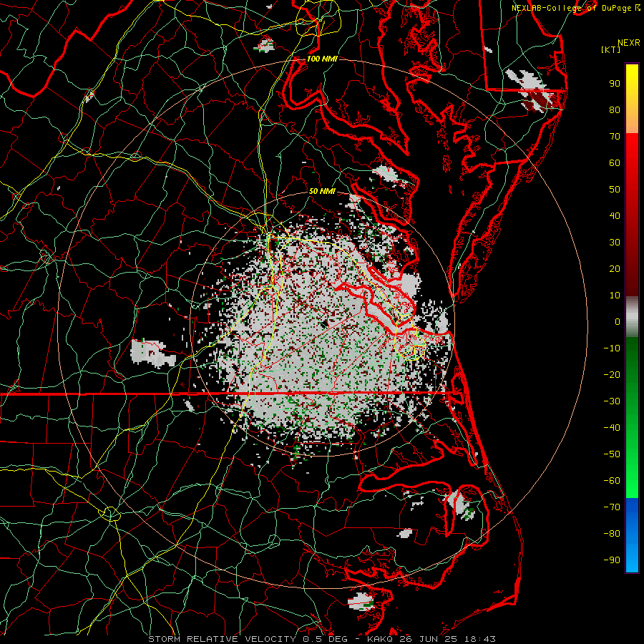Click the -10 value on the velocity scale
The height and width of the screenshot is (644, 644).
tap(612, 348)
